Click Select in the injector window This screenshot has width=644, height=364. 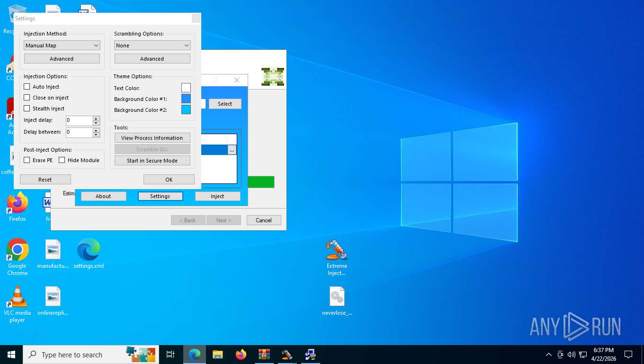coord(225,104)
